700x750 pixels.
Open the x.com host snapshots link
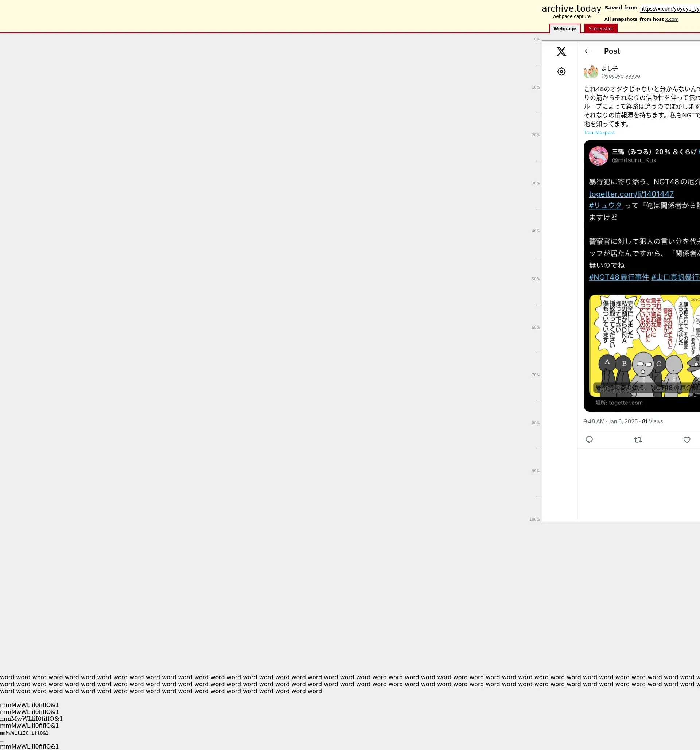click(x=671, y=19)
